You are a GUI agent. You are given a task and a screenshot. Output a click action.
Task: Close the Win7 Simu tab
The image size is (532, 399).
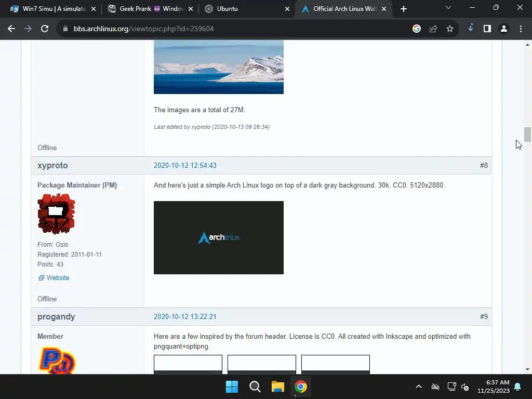pyautogui.click(x=94, y=9)
